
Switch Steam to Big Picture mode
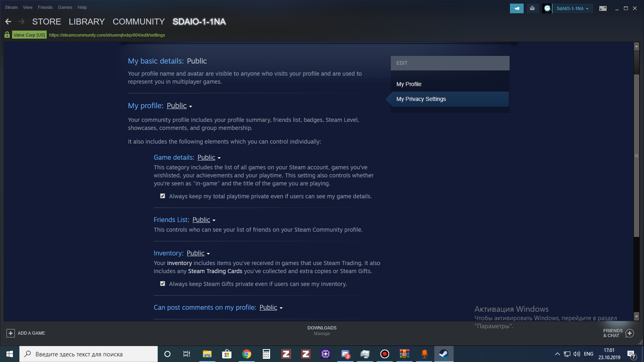point(603,8)
